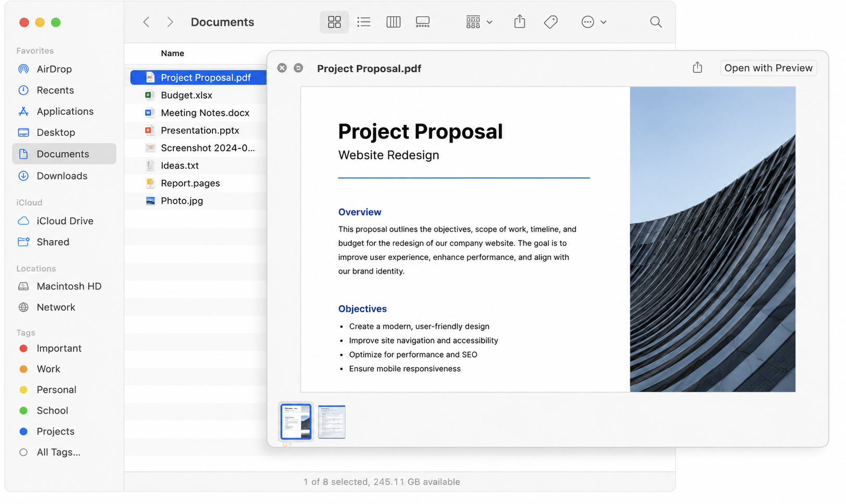This screenshot has height=504, width=846.
Task: Click the Finder toolbar Share icon
Action: coord(520,22)
